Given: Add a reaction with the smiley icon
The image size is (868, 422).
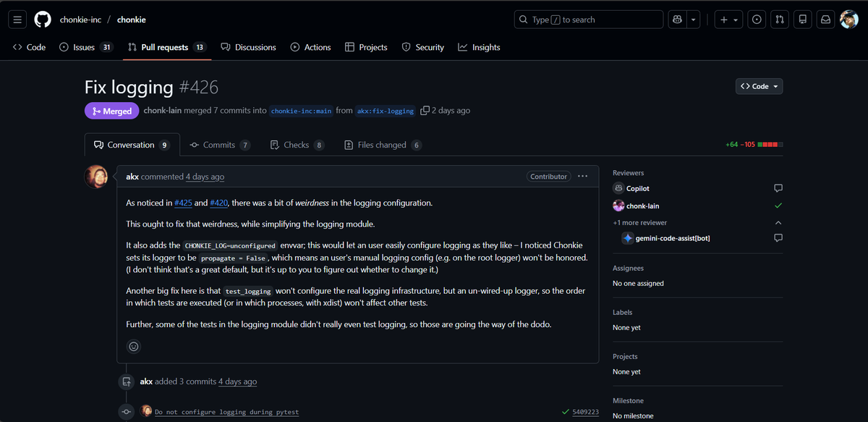Looking at the screenshot, I should coord(134,346).
